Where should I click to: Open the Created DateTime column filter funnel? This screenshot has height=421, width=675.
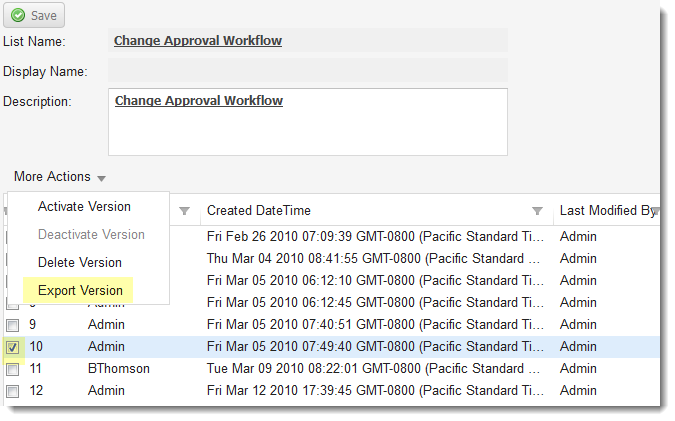[x=537, y=211]
